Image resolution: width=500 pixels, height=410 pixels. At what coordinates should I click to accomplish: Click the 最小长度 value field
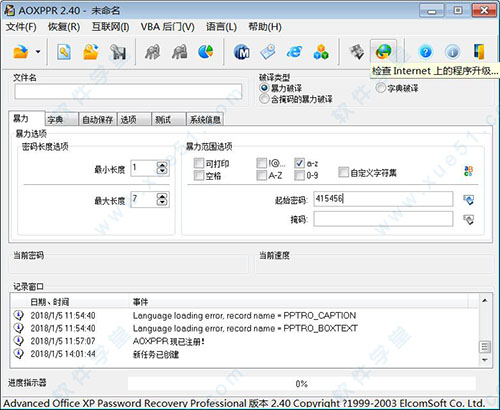click(144, 168)
